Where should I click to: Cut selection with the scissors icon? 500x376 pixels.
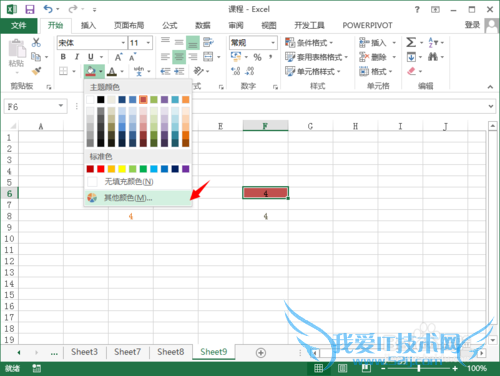(x=36, y=42)
